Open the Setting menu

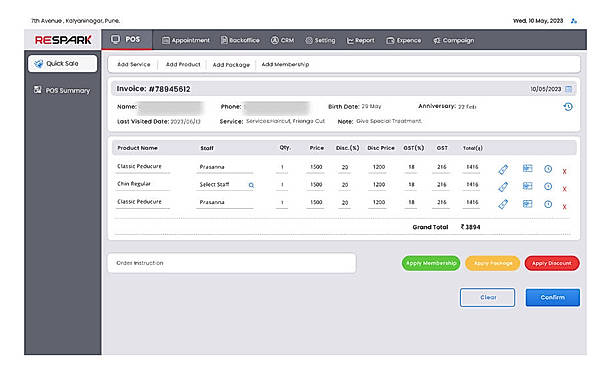coord(320,40)
